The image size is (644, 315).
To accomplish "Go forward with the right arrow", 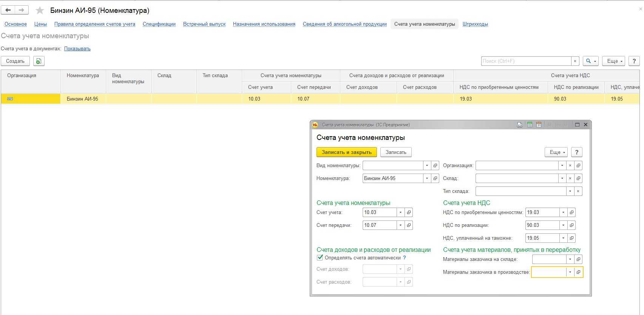I will 22,10.
